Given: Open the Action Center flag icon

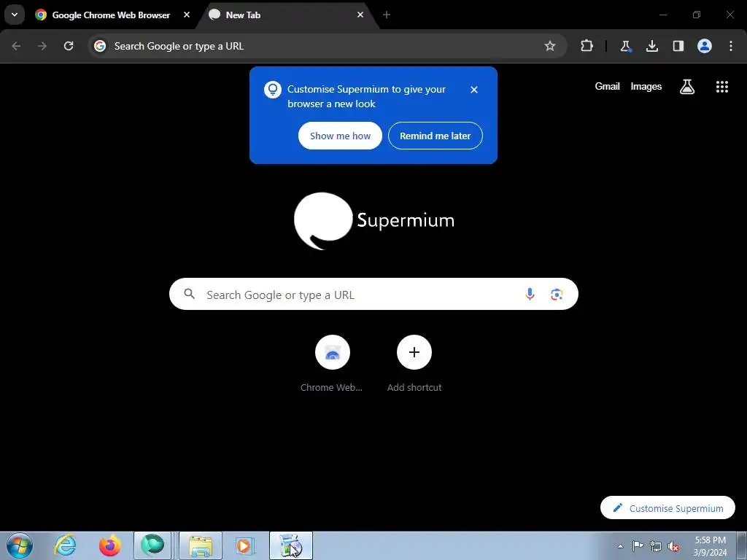Looking at the screenshot, I should (638, 546).
